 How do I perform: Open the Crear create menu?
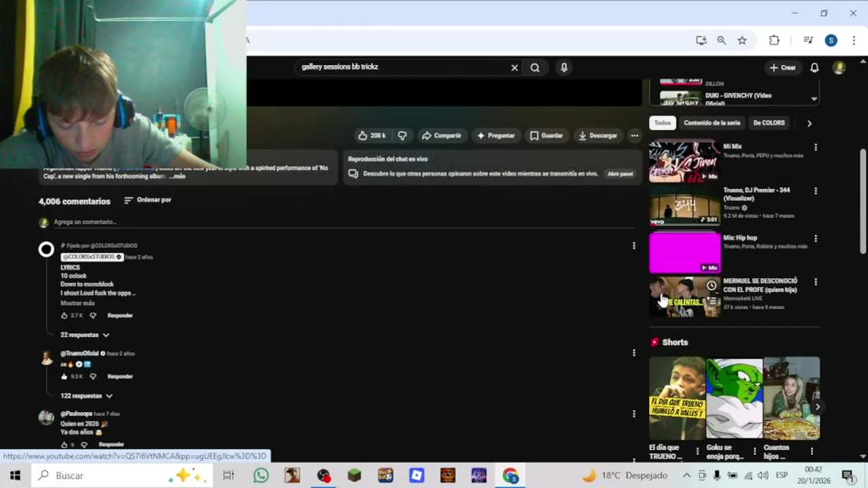(x=783, y=68)
